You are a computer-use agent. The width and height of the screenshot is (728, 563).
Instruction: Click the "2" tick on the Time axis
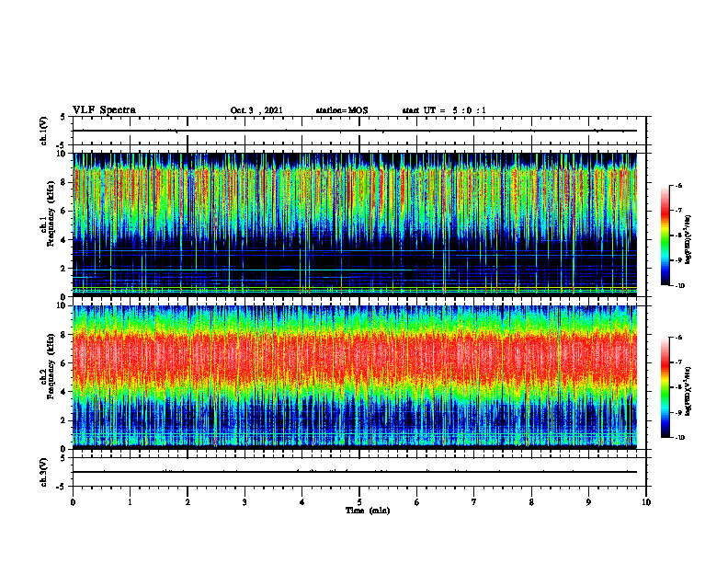tap(188, 502)
